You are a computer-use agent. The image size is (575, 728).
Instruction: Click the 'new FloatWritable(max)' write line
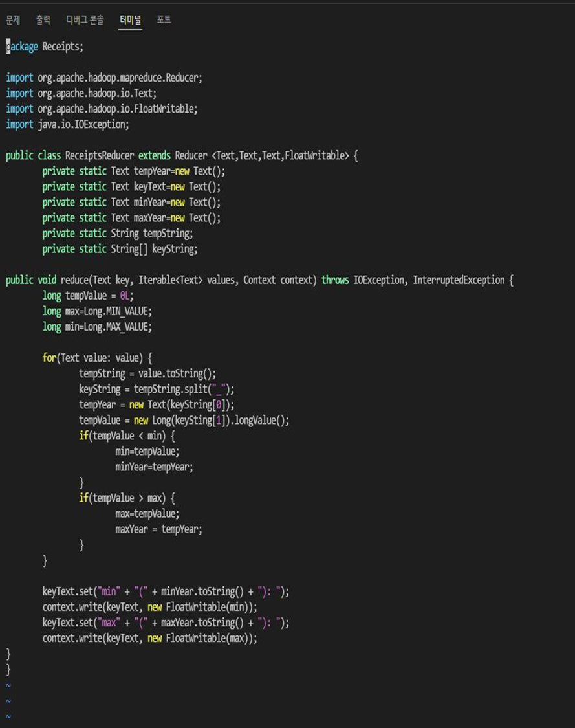tap(150, 638)
